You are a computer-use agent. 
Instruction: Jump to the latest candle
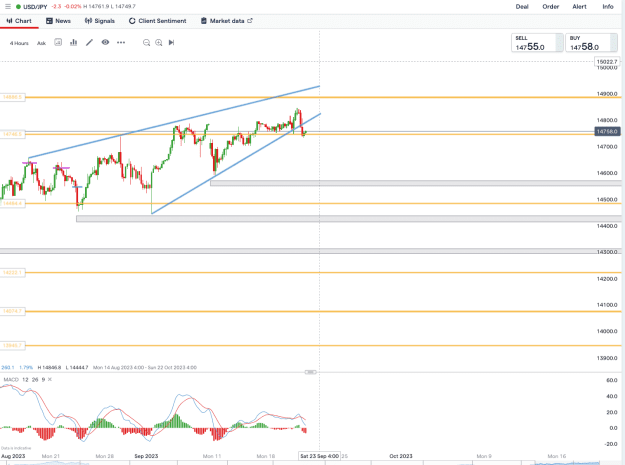pos(171,43)
